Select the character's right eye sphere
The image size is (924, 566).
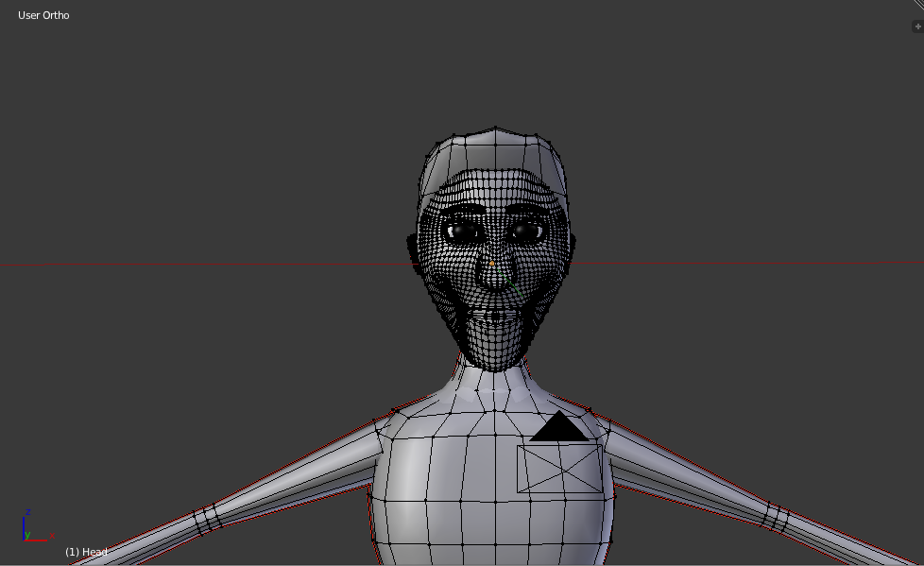coord(464,232)
